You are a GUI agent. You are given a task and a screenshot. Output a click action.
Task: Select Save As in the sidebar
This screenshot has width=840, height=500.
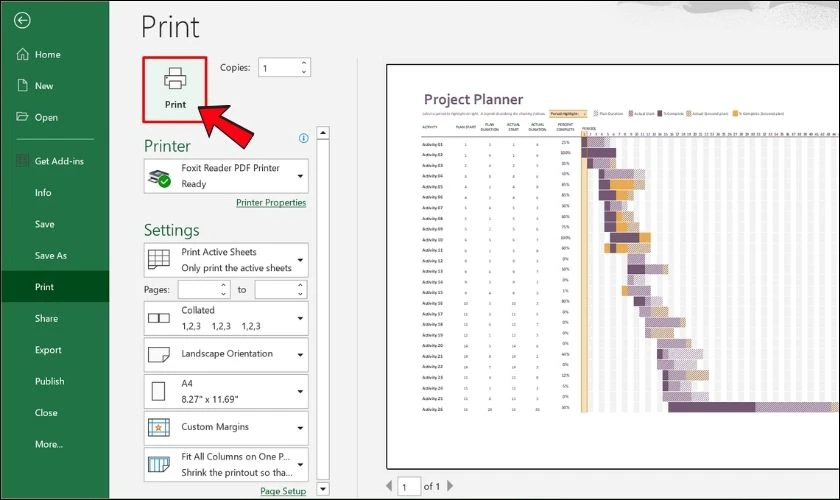(51, 256)
